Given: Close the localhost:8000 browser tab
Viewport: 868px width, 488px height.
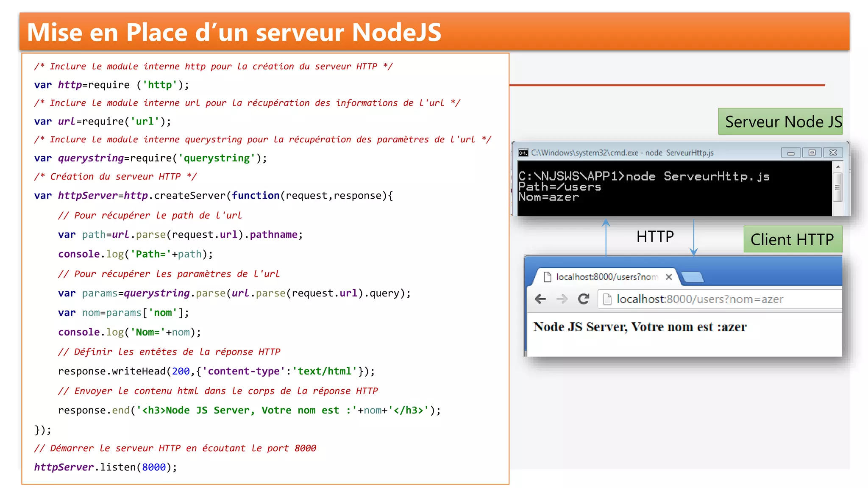Looking at the screenshot, I should click(x=669, y=277).
